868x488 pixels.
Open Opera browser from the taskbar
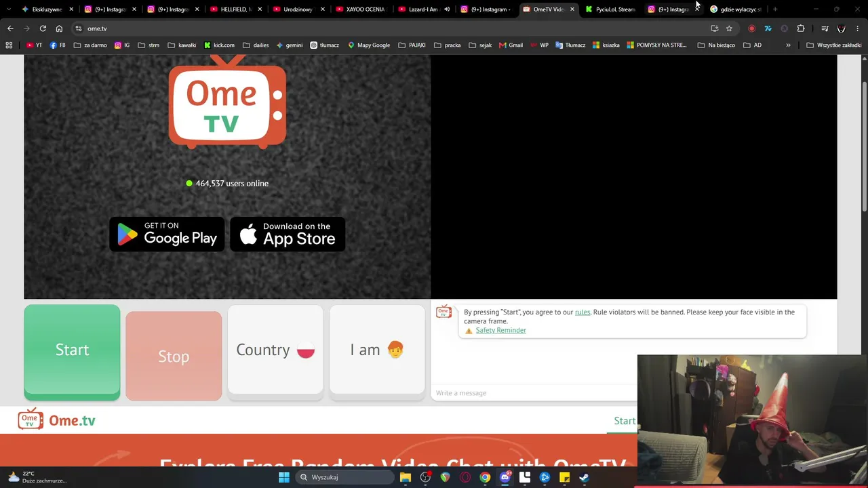(465, 477)
